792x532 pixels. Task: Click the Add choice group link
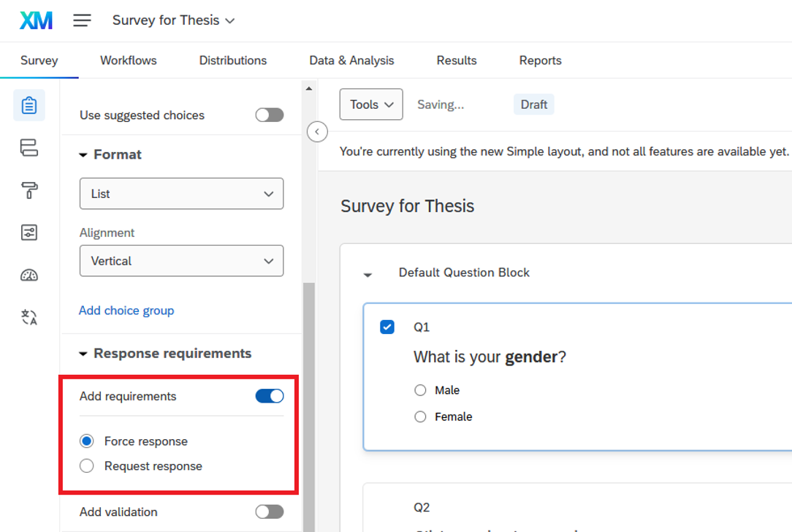coord(126,311)
